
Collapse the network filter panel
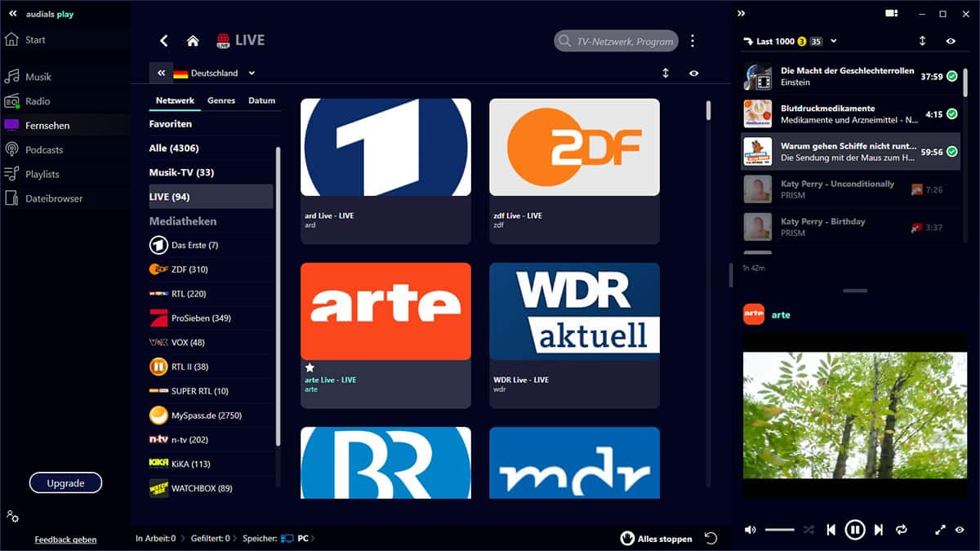click(x=161, y=73)
